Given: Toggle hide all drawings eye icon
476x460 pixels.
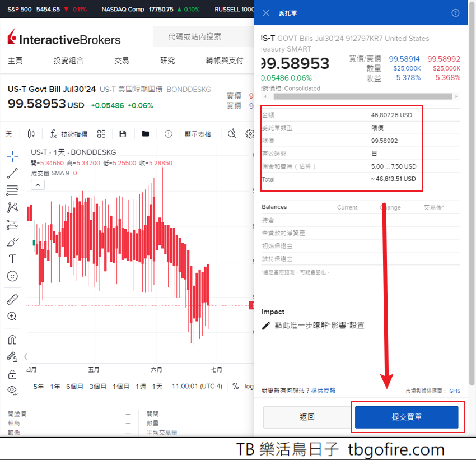Looking at the screenshot, I should click(x=12, y=390).
